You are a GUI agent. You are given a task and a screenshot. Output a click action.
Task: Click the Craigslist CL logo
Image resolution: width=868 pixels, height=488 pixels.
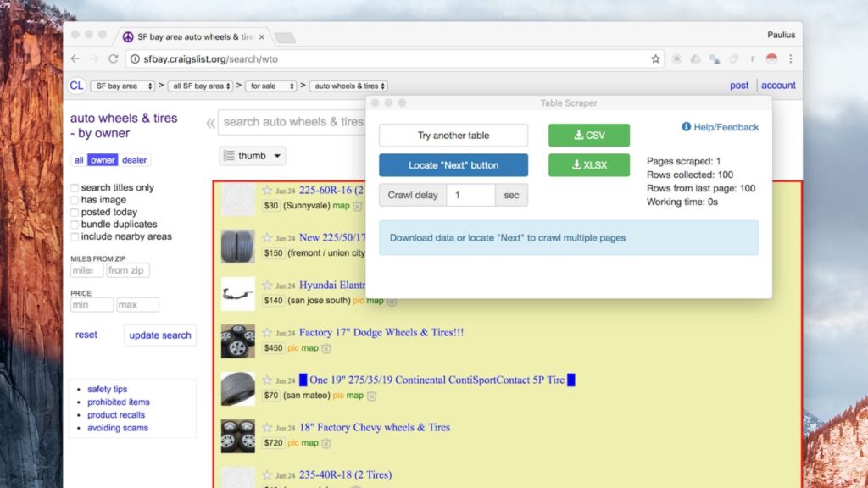[75, 85]
